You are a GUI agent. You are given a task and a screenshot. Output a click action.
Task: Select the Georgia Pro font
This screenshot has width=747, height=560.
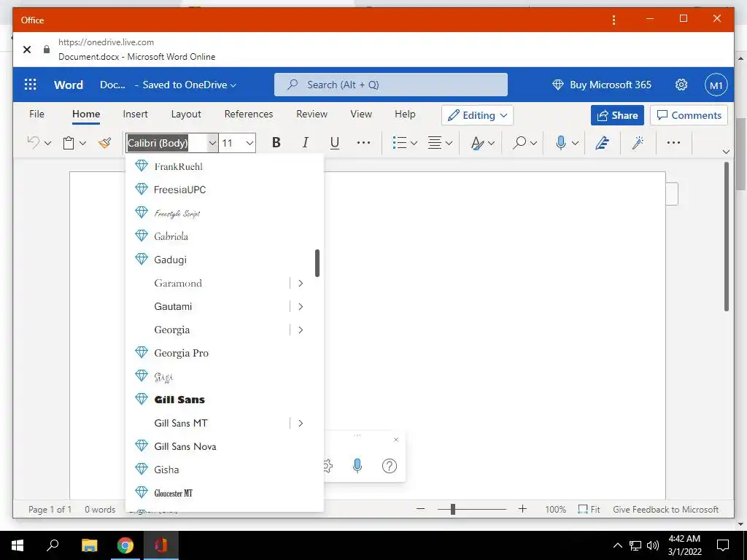click(x=225, y=353)
